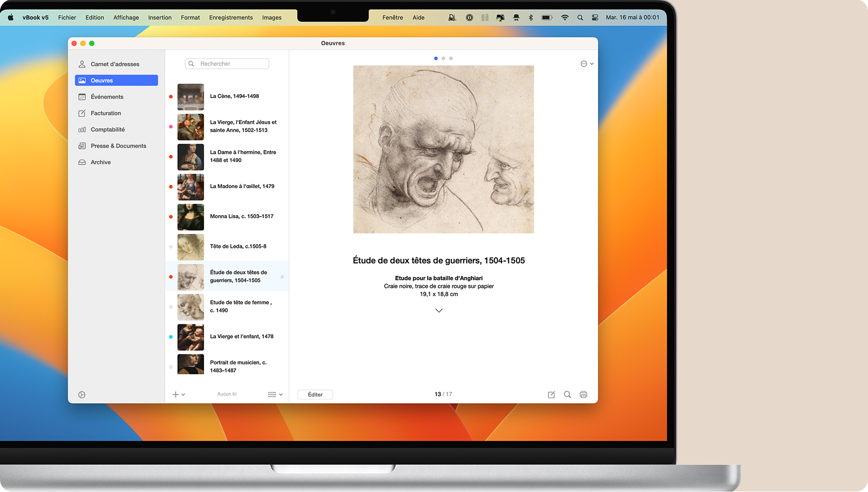Click the 1Password menu bar icon

pos(469,17)
